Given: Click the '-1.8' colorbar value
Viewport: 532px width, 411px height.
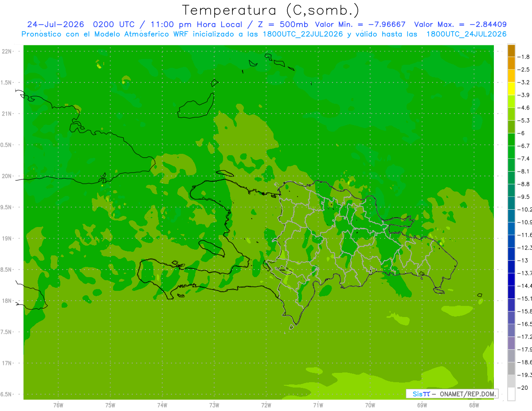Looking at the screenshot, I should pyautogui.click(x=524, y=57).
